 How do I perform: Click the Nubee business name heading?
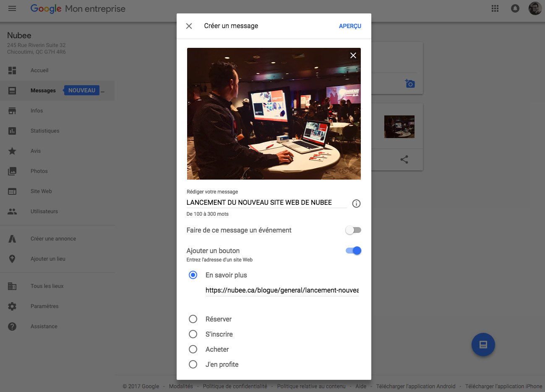click(19, 36)
